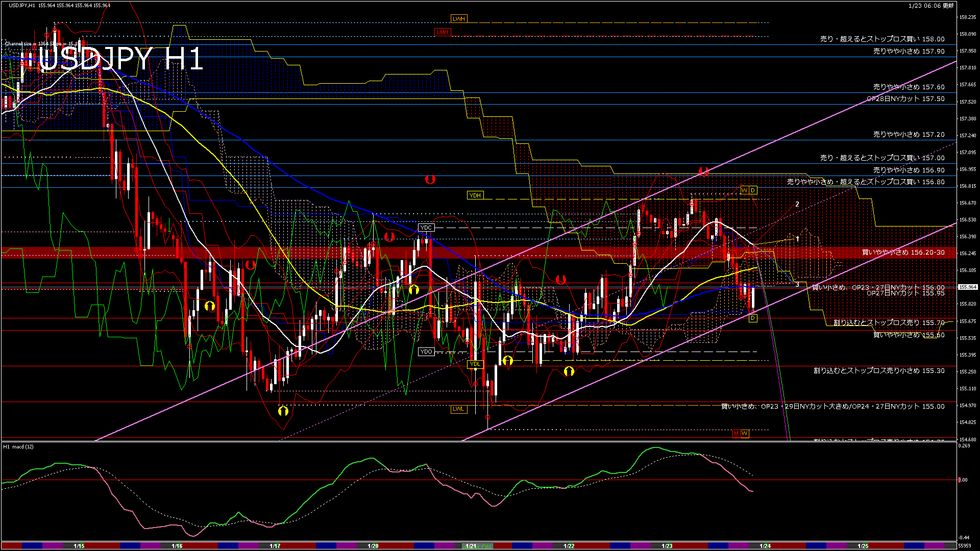Click the 1/20 date on time axis
The image size is (980, 551).
click(x=373, y=546)
